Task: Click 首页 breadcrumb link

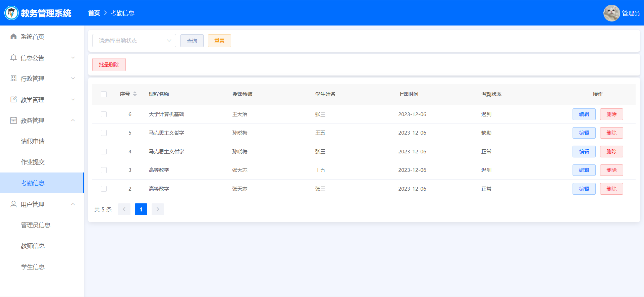Action: pyautogui.click(x=94, y=13)
